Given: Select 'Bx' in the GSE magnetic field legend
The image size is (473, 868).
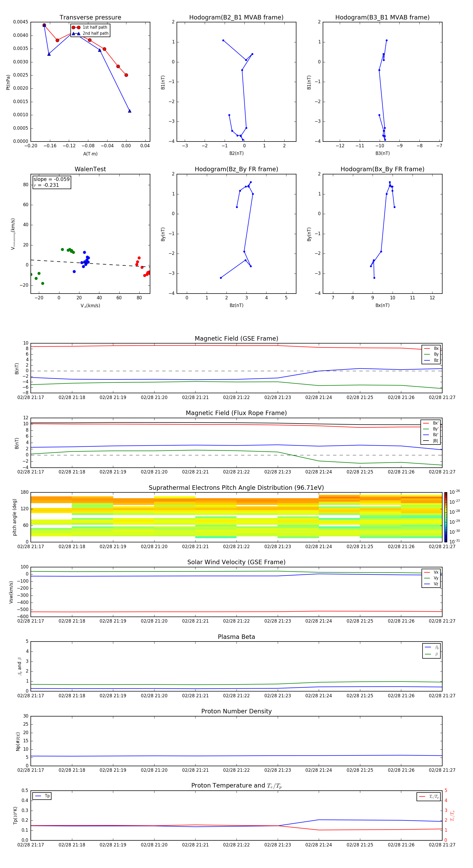Looking at the screenshot, I should 431,349.
